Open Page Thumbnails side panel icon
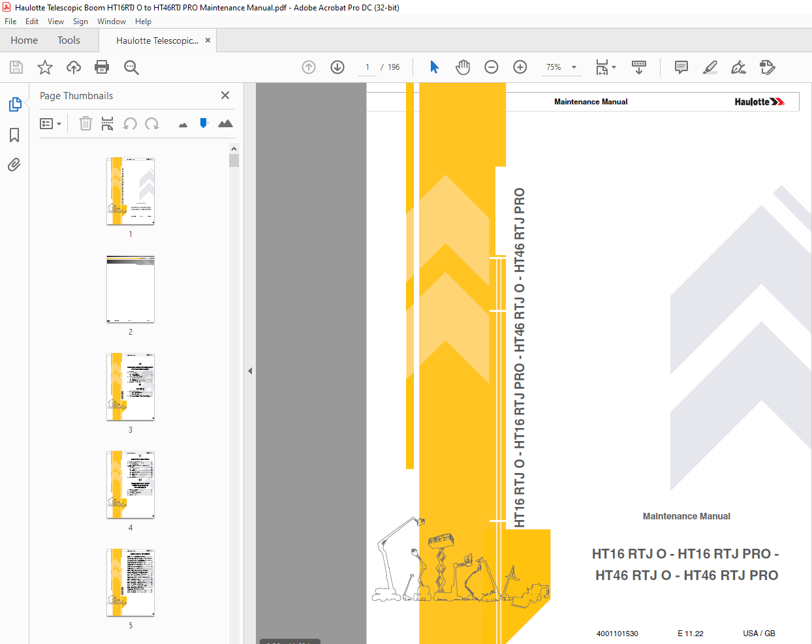The height and width of the screenshot is (644, 812). (x=14, y=104)
